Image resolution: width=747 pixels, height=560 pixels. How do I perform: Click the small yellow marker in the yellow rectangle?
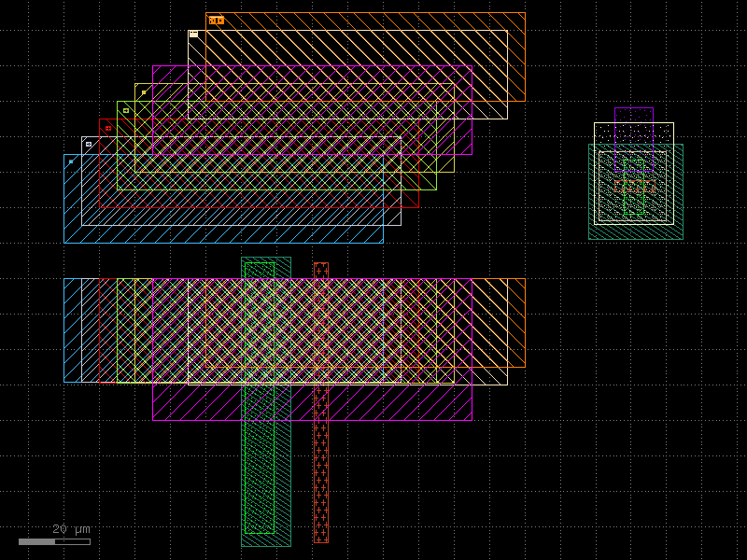click(144, 92)
